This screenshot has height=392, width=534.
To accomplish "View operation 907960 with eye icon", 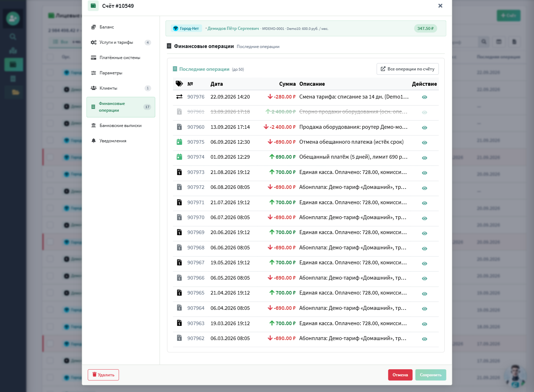I will [424, 128].
